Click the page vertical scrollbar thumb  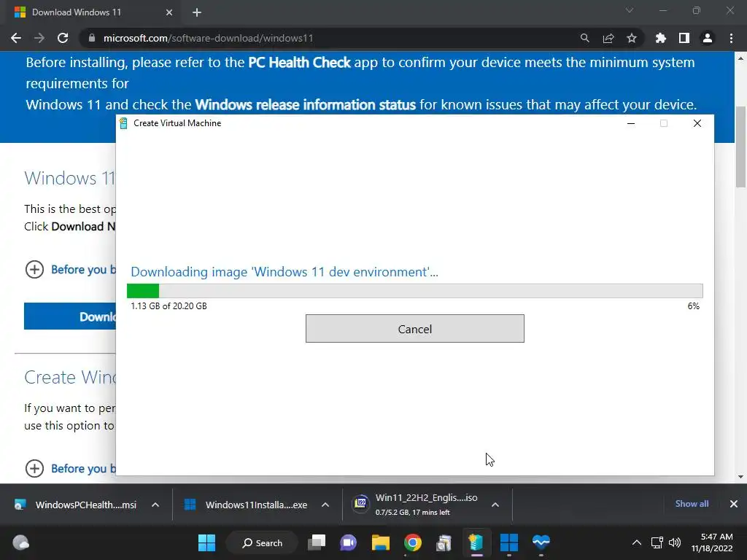tap(741, 147)
